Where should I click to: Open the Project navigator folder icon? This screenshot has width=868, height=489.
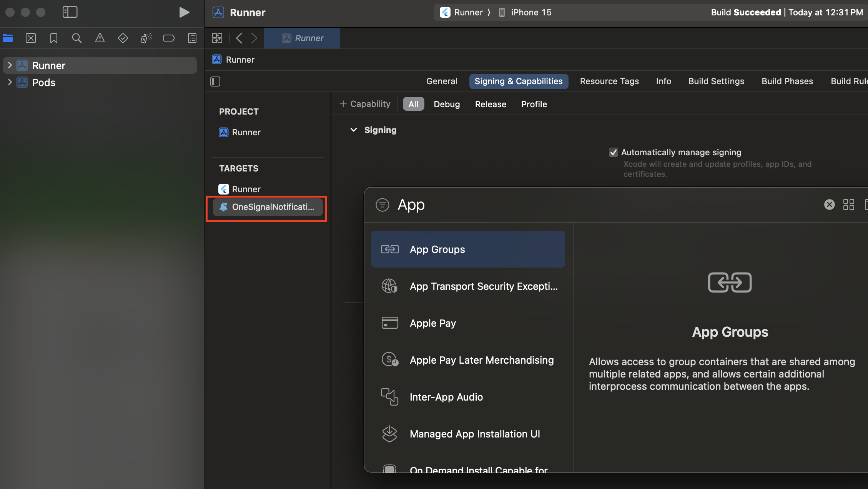tap(8, 38)
